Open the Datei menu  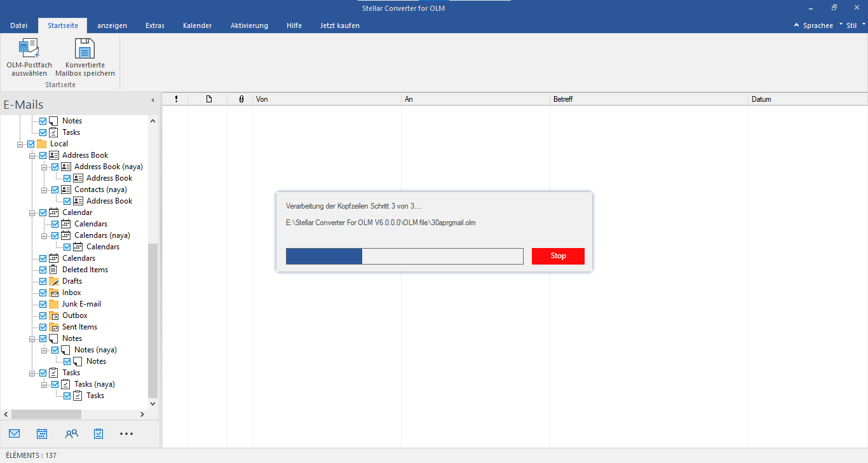19,25
